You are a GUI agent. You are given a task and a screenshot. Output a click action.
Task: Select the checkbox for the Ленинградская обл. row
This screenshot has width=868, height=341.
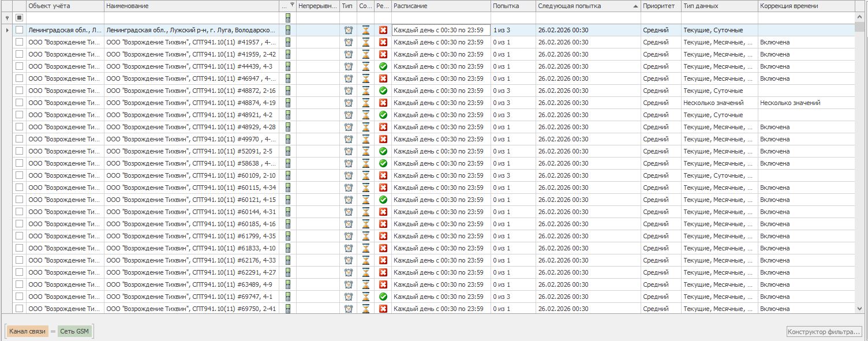pos(19,30)
